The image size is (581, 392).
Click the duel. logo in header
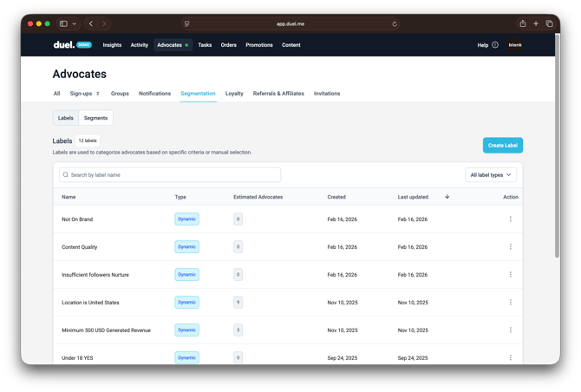pos(62,45)
